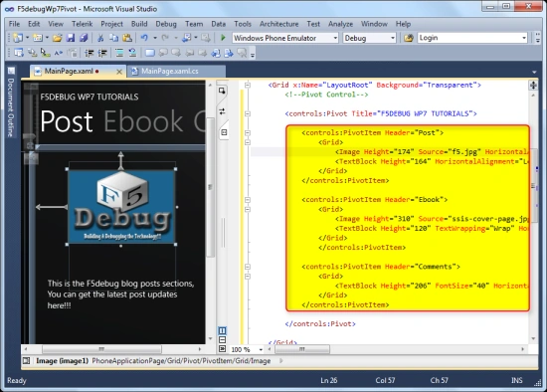Screen dimensions: 547x392
Task: Click the Post pivot header in the designer
Action: click(67, 121)
